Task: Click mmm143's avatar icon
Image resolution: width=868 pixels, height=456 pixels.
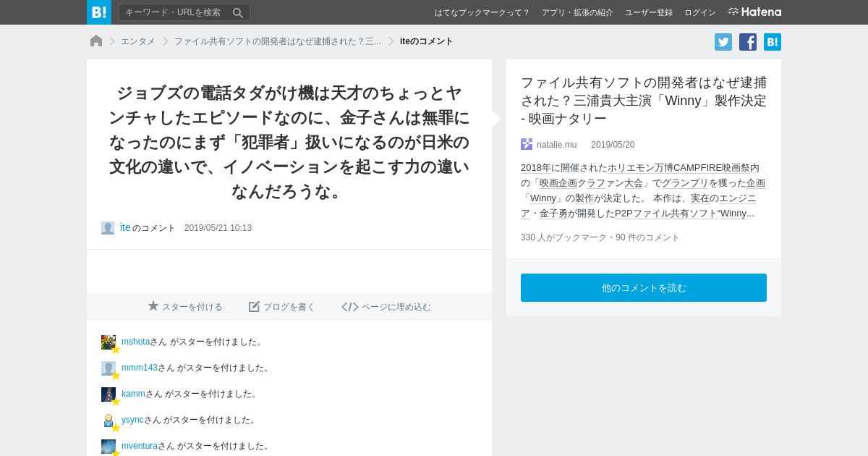Action: pos(109,368)
